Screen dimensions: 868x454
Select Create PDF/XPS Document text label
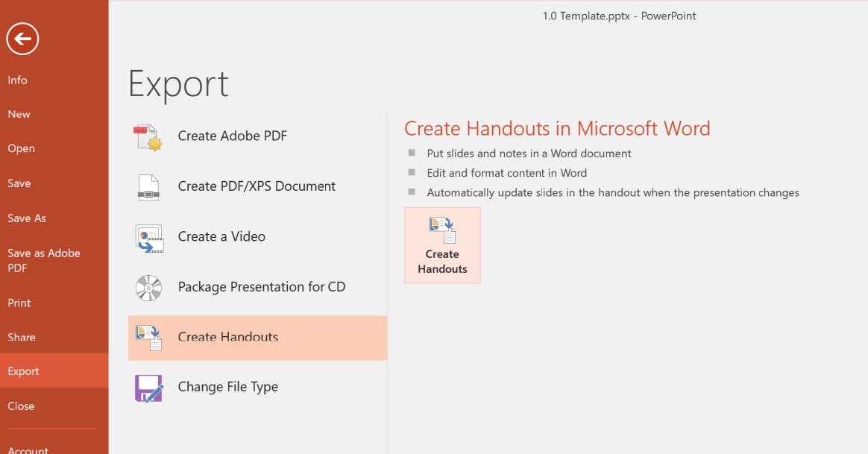(257, 186)
